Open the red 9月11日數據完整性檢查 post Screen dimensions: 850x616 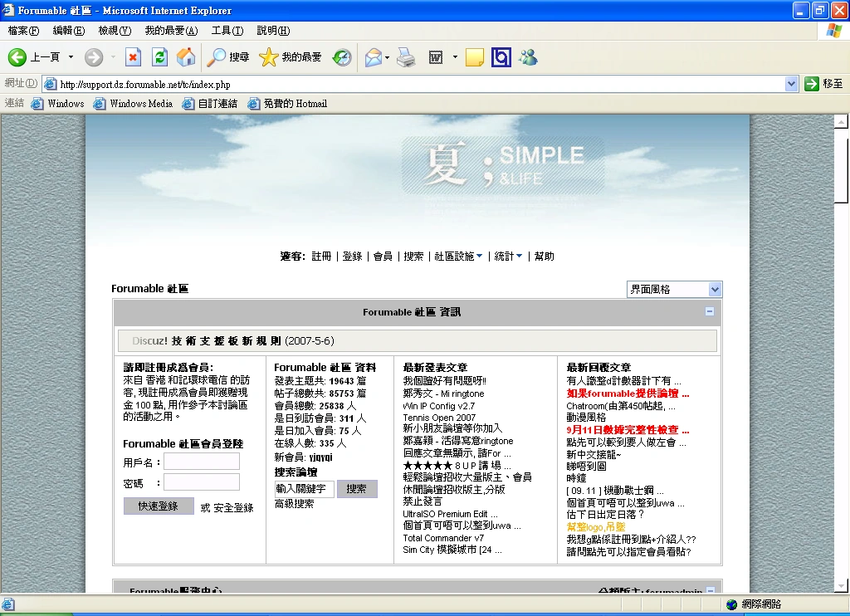[x=628, y=430]
